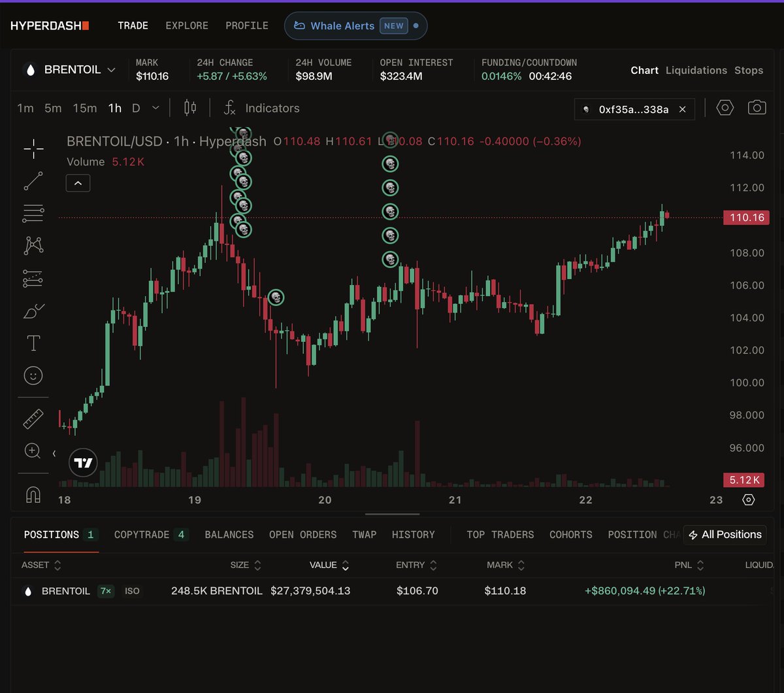The image size is (784, 693).
Task: Click the 5.12K volume axis label
Action: [743, 480]
